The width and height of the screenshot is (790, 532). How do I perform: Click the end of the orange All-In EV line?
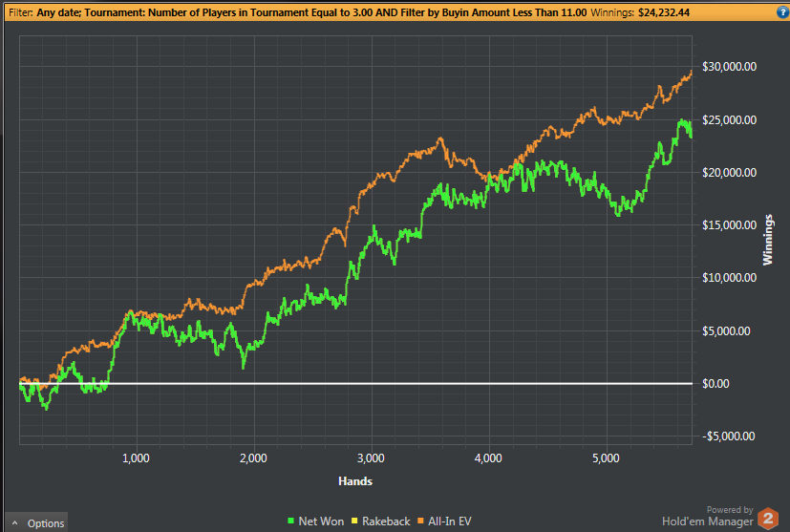coord(691,73)
